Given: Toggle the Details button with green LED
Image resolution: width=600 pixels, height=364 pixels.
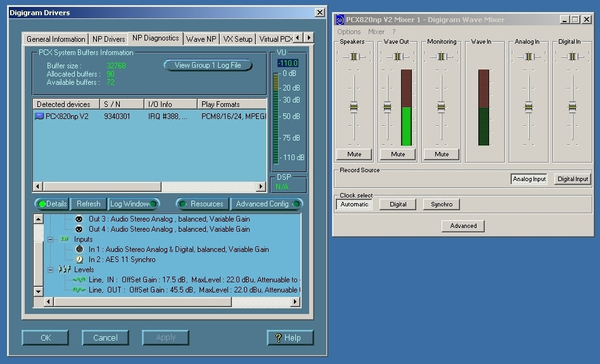Looking at the screenshot, I should pyautogui.click(x=52, y=204).
